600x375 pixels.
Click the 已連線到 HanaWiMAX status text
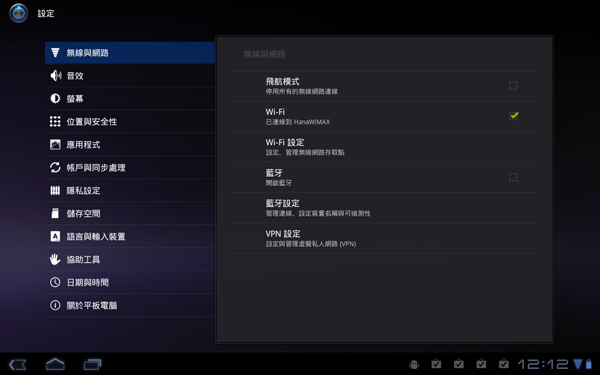(298, 122)
